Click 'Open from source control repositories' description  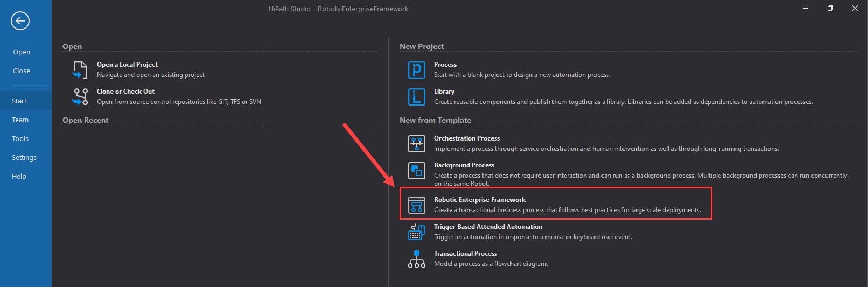pos(179,102)
